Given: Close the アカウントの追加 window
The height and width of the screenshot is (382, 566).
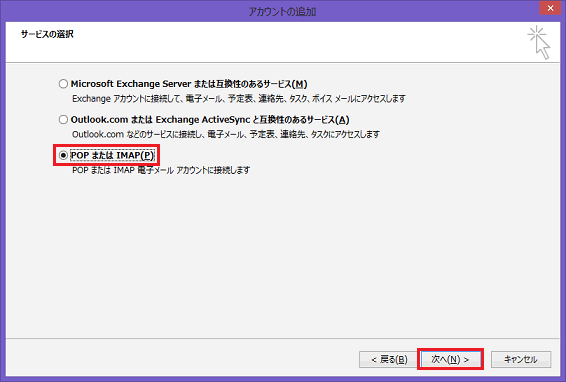Looking at the screenshot, I should point(550,8).
